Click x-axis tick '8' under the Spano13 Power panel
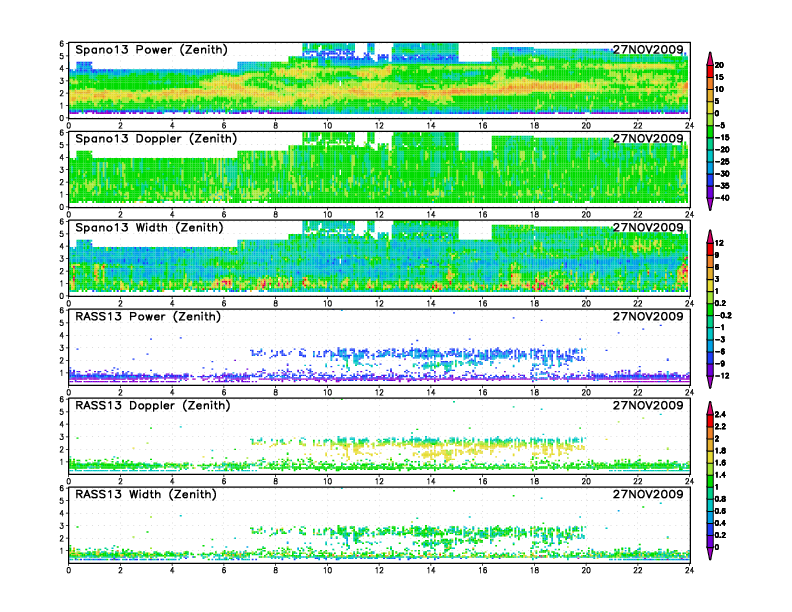 pyautogui.click(x=275, y=125)
